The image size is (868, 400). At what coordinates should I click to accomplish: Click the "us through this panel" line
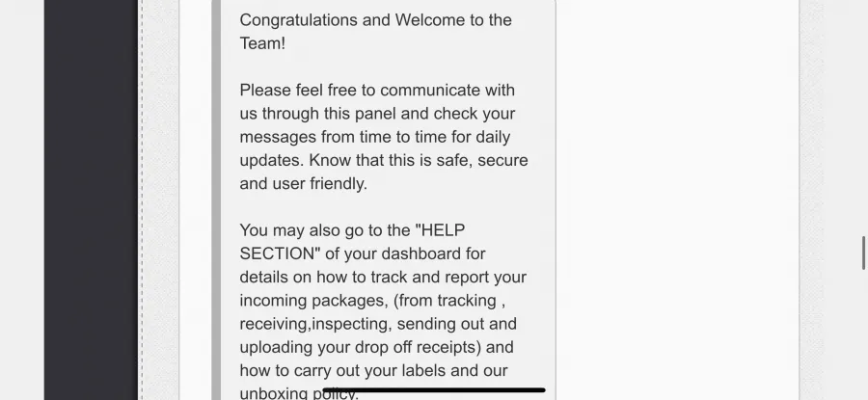377,114
